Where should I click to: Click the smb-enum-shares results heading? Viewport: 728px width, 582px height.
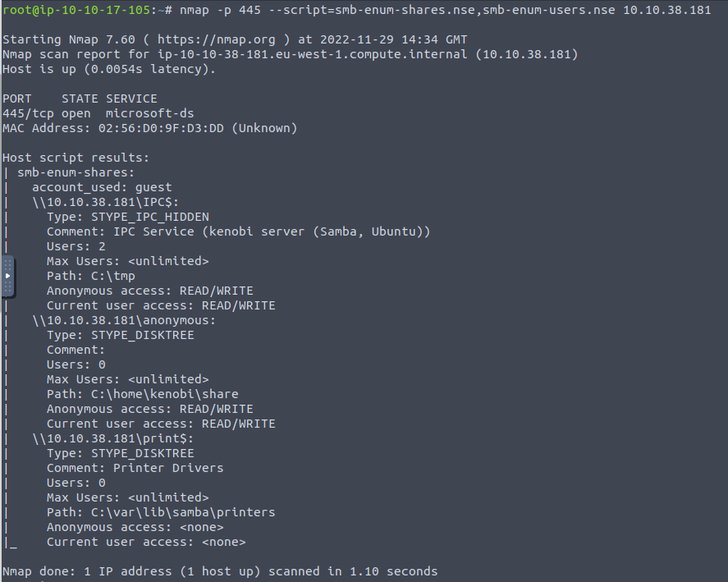click(76, 172)
